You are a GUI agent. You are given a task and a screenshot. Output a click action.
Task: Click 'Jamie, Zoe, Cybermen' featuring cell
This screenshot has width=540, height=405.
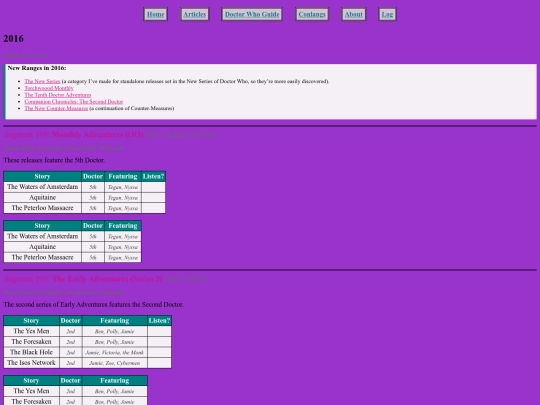click(x=115, y=363)
